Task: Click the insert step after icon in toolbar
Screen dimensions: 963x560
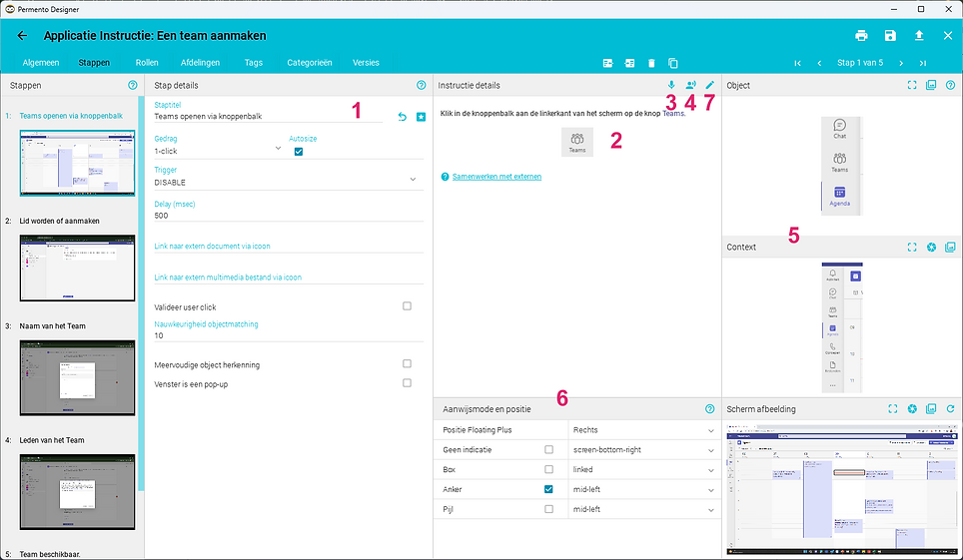Action: point(629,63)
